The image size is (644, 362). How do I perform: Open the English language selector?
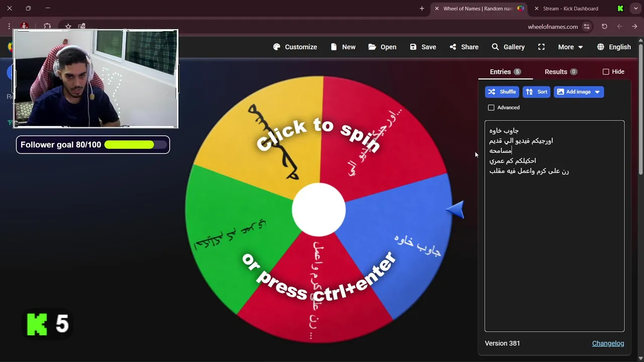coord(614,47)
